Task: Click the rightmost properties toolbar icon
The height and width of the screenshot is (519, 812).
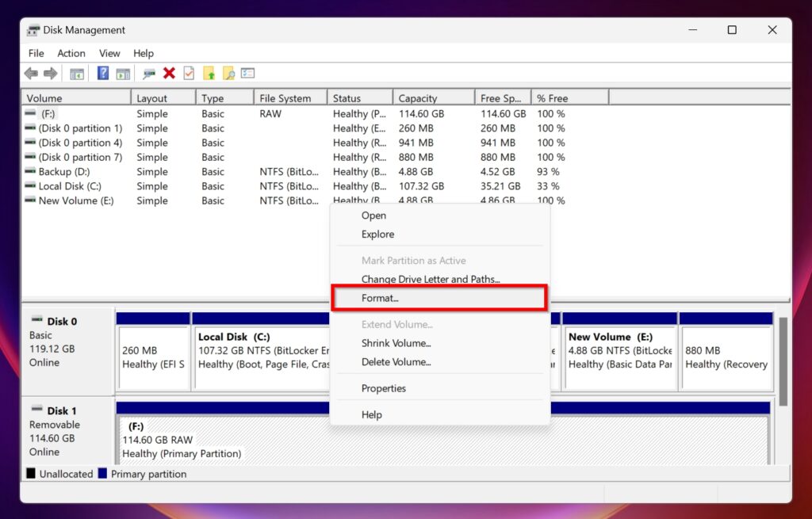Action: point(248,73)
